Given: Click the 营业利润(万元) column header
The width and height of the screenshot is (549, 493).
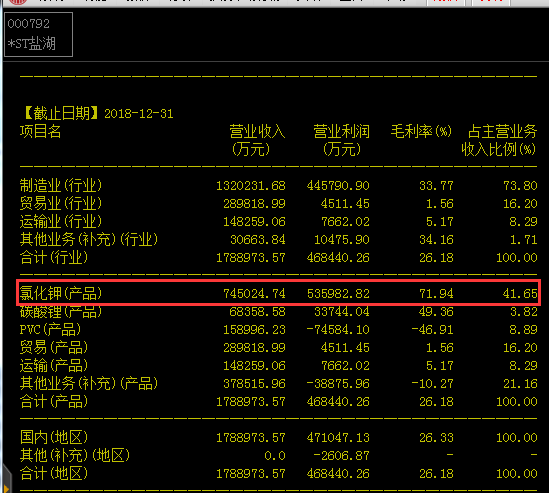Looking at the screenshot, I should (341, 140).
